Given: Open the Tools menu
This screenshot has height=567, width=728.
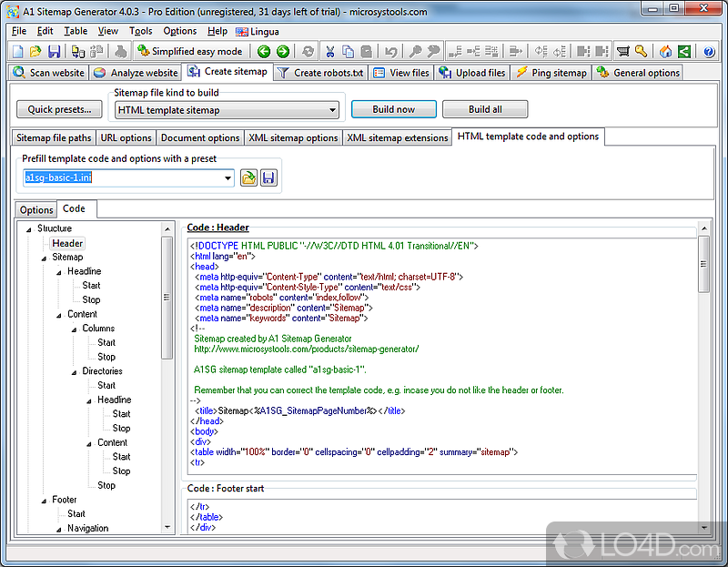Looking at the screenshot, I should 140,31.
